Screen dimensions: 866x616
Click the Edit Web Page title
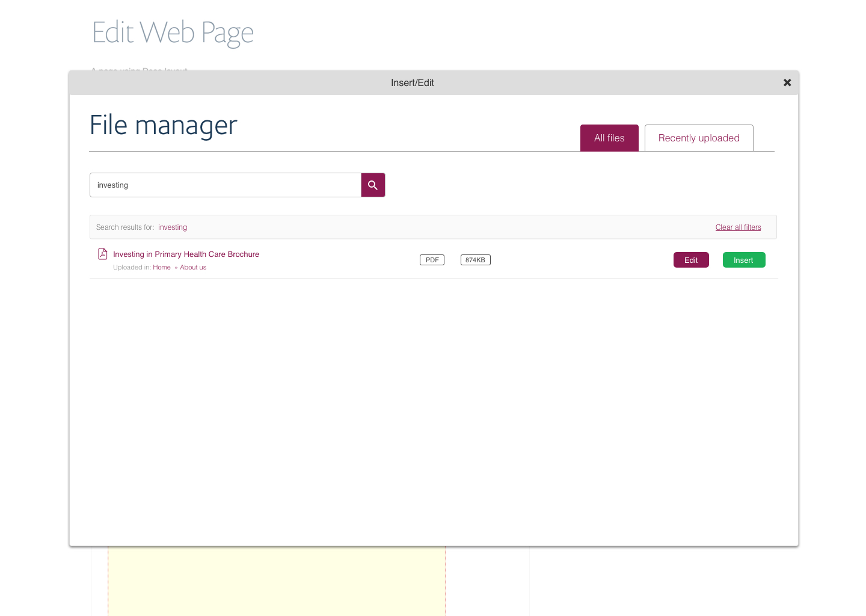pyautogui.click(x=173, y=32)
